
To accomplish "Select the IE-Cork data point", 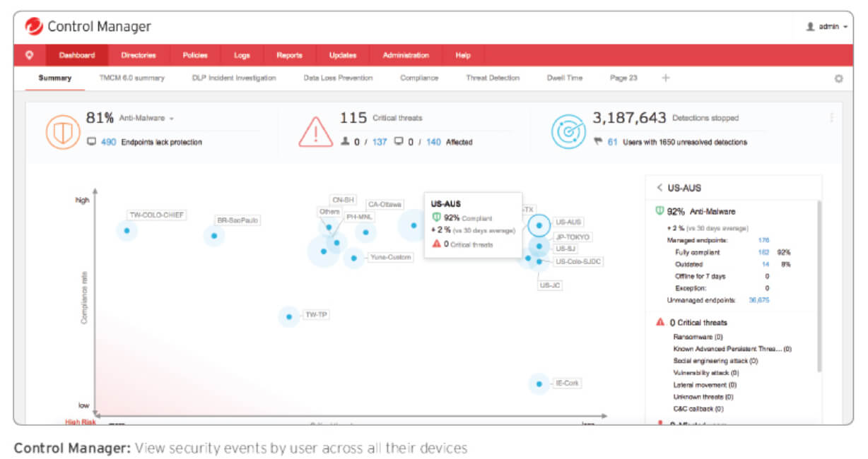I will pos(539,383).
